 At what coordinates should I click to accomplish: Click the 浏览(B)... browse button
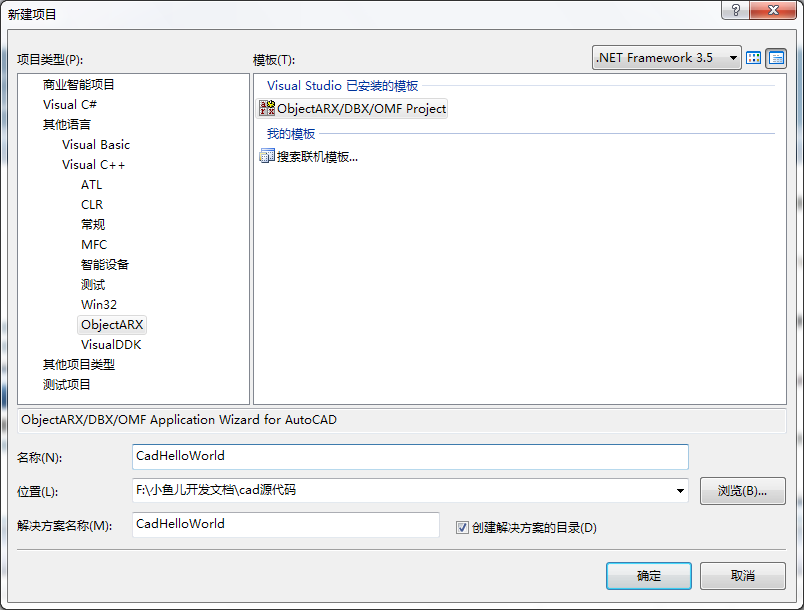pyautogui.click(x=742, y=491)
